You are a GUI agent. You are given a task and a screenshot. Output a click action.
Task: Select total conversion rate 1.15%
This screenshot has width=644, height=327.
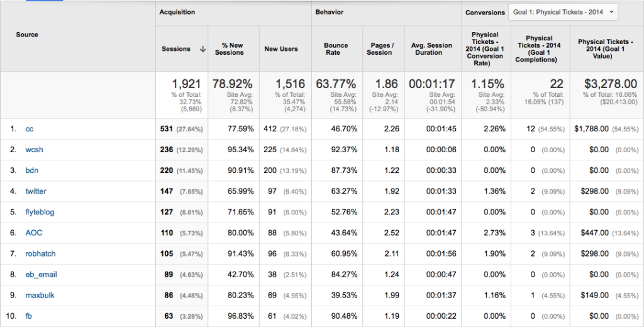pos(487,84)
